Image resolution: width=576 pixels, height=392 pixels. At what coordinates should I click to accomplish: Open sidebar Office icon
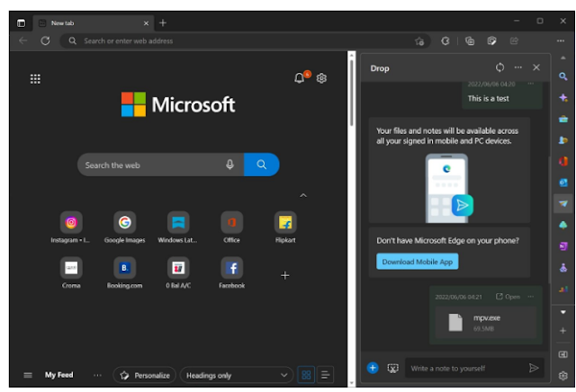click(x=562, y=161)
